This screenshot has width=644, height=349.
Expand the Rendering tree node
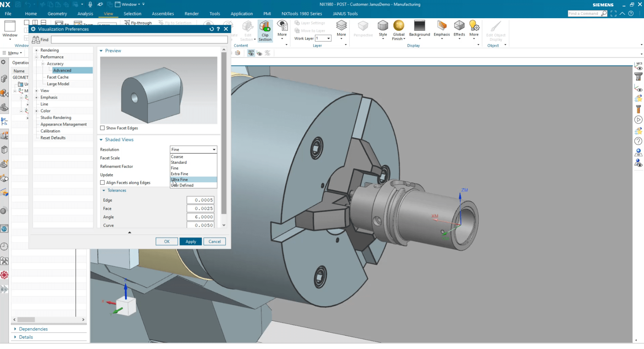coord(36,50)
